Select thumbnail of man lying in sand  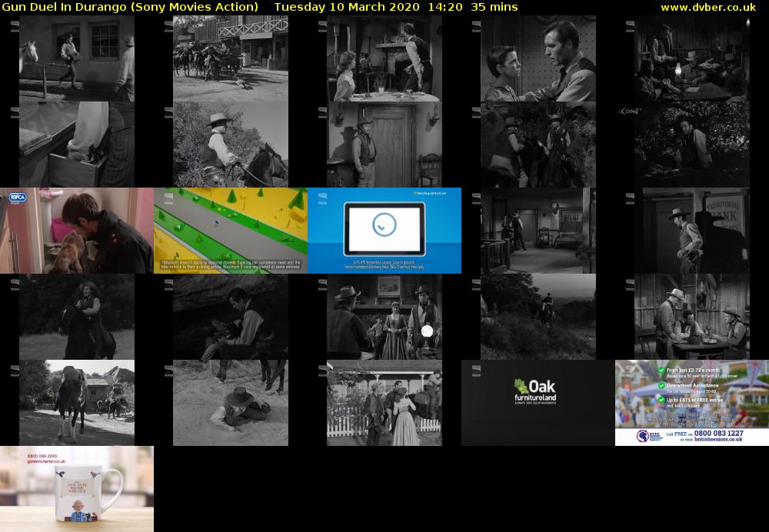click(x=231, y=403)
